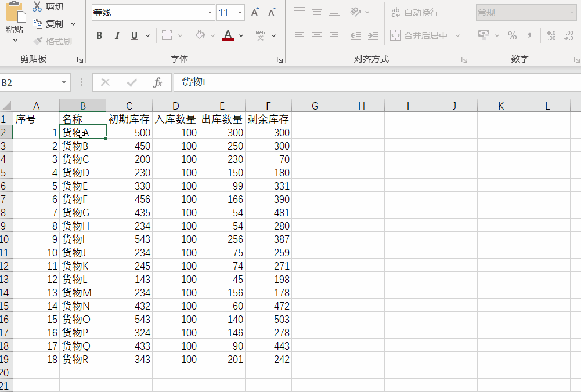Select row 10 header
This screenshot has height=392, width=581.
[6, 239]
